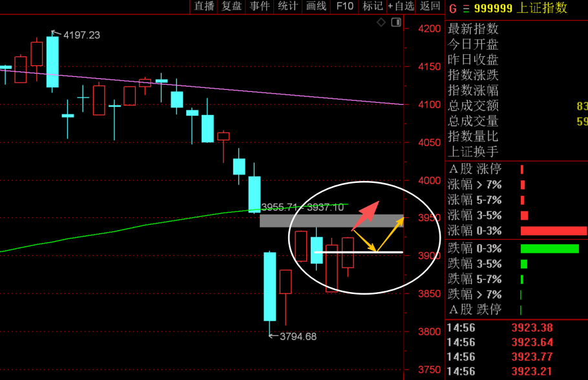Viewport: 588px width, 380px height.
Task: Activate the 画线 line drawing tool
Action: 316,6
